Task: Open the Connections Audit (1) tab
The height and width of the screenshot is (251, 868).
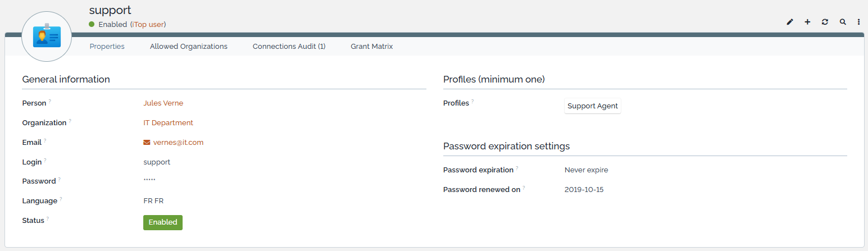Action: pyautogui.click(x=289, y=47)
